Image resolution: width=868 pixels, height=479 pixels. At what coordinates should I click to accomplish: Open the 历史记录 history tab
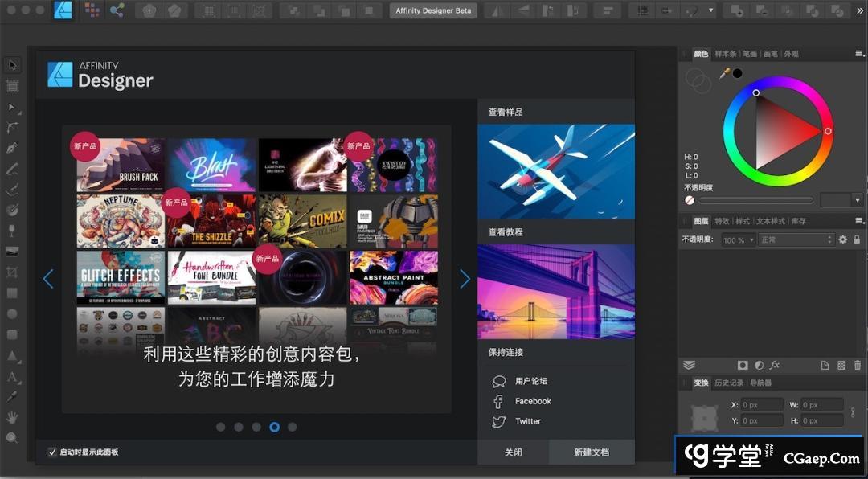[x=730, y=383]
